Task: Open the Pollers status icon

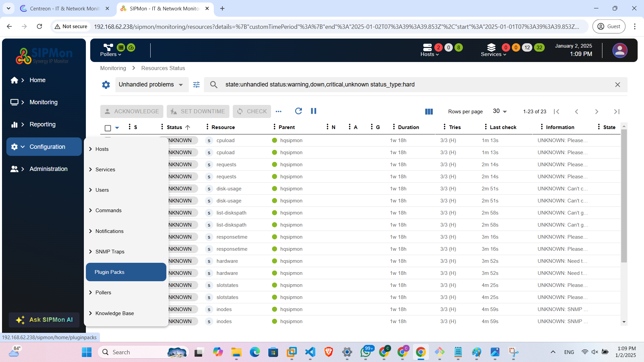Action: [108, 47]
